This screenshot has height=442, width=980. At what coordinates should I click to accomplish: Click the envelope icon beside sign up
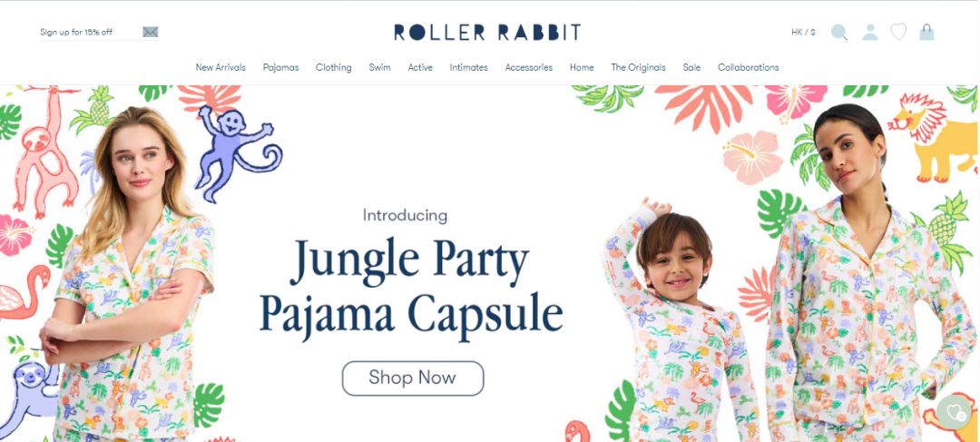[150, 32]
